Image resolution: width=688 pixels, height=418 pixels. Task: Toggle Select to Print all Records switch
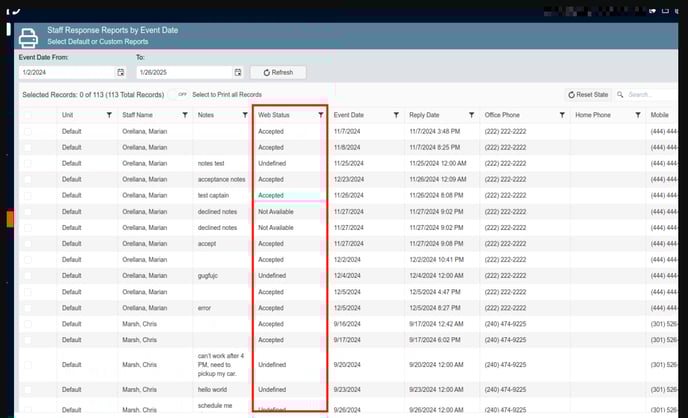pos(180,95)
